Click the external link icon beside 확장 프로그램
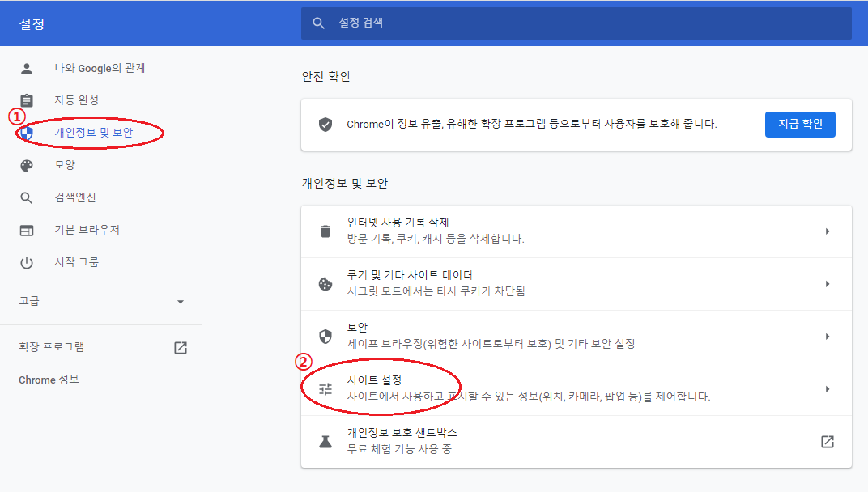The height and width of the screenshot is (492, 868). tap(181, 348)
